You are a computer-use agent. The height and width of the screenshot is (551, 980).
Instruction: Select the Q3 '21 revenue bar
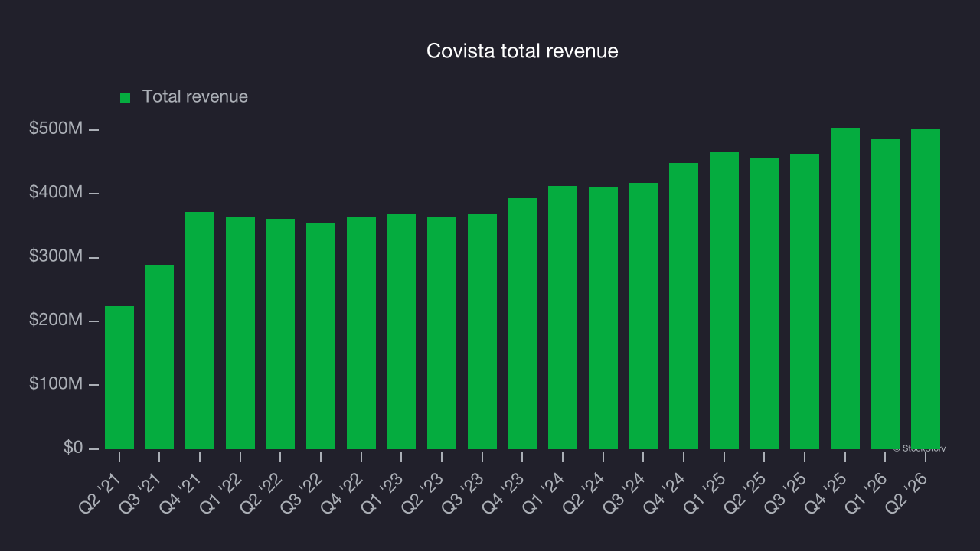[x=159, y=357]
